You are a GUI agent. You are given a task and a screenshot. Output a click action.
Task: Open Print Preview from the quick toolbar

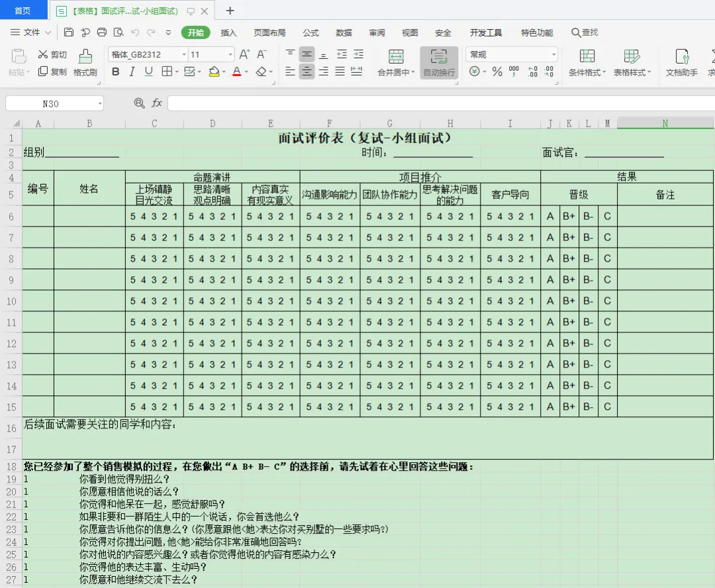(x=119, y=32)
